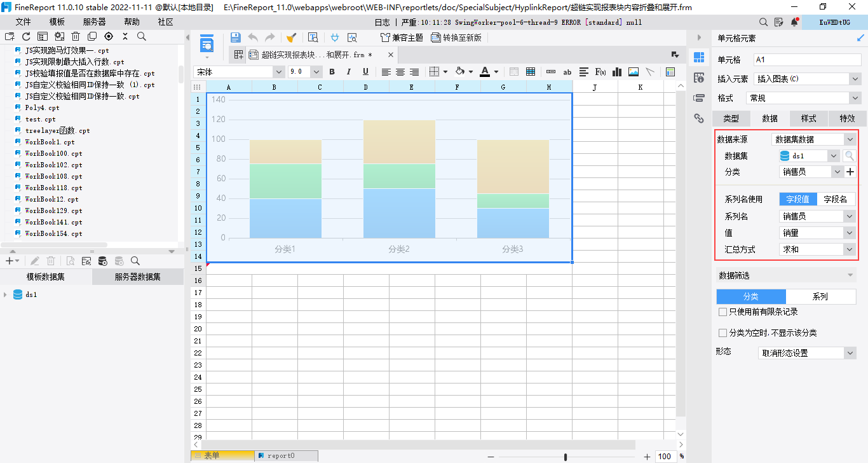Switch data filter to 分类
868x463 pixels.
(751, 296)
